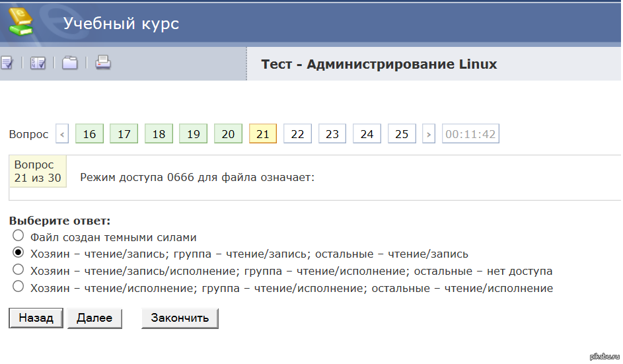Go to question 16

tap(89, 134)
